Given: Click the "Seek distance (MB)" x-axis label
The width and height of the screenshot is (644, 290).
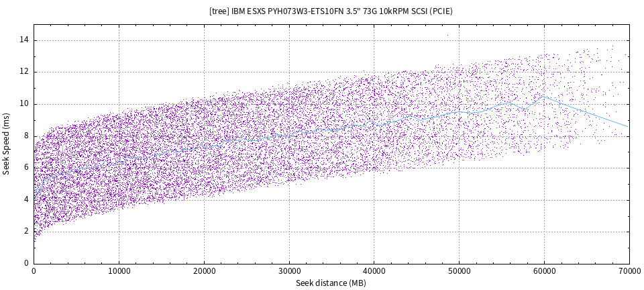Looking at the screenshot, I should tap(331, 283).
